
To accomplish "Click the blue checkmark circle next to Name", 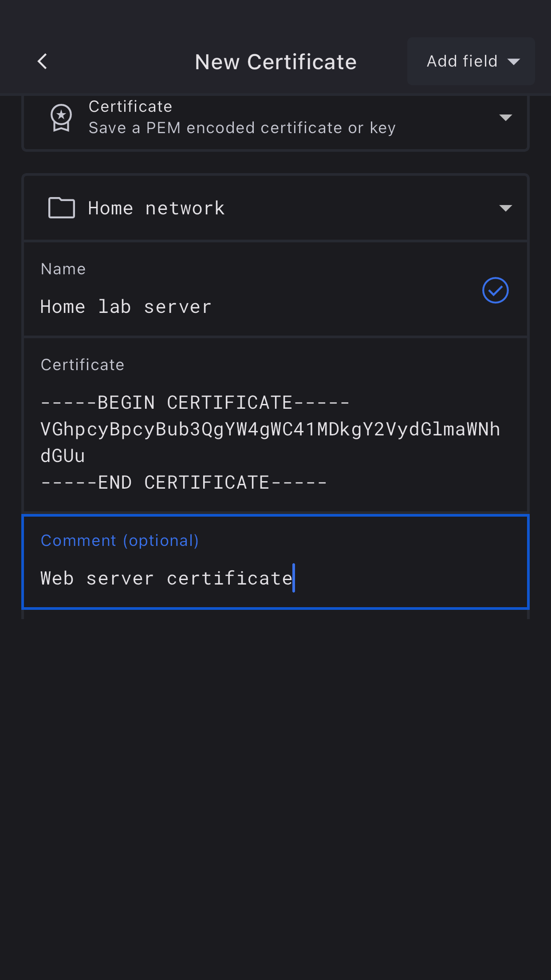I will point(495,290).
